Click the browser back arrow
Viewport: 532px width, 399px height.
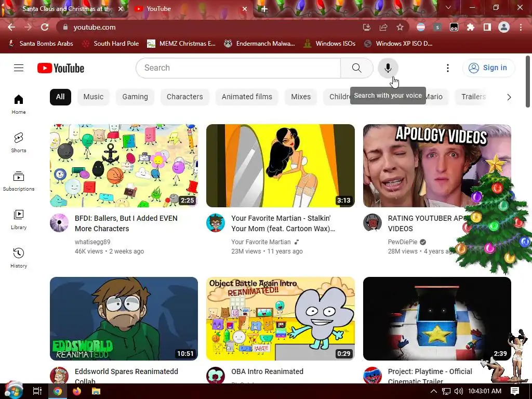(x=11, y=27)
